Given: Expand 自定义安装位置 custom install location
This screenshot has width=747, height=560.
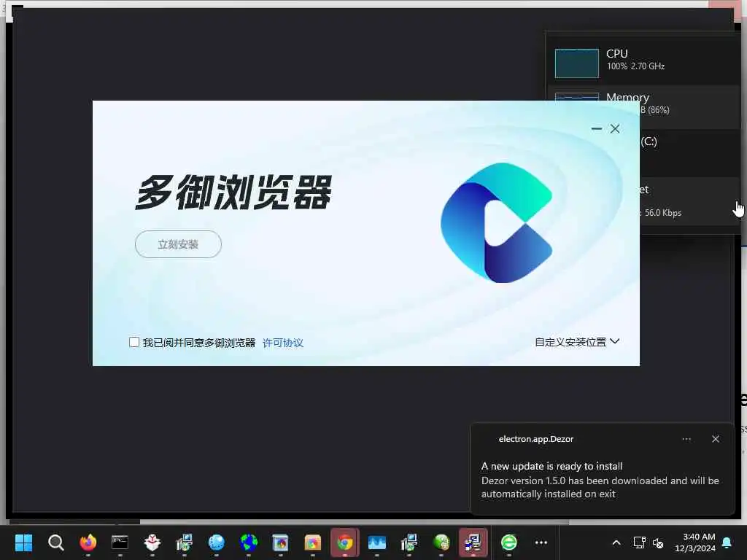Looking at the screenshot, I should click(577, 342).
